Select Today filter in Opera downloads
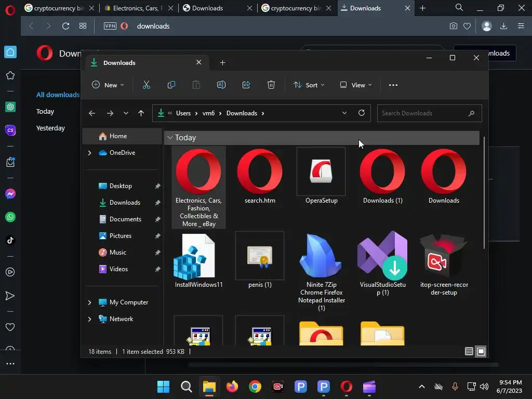This screenshot has width=532, height=399. 45,112
